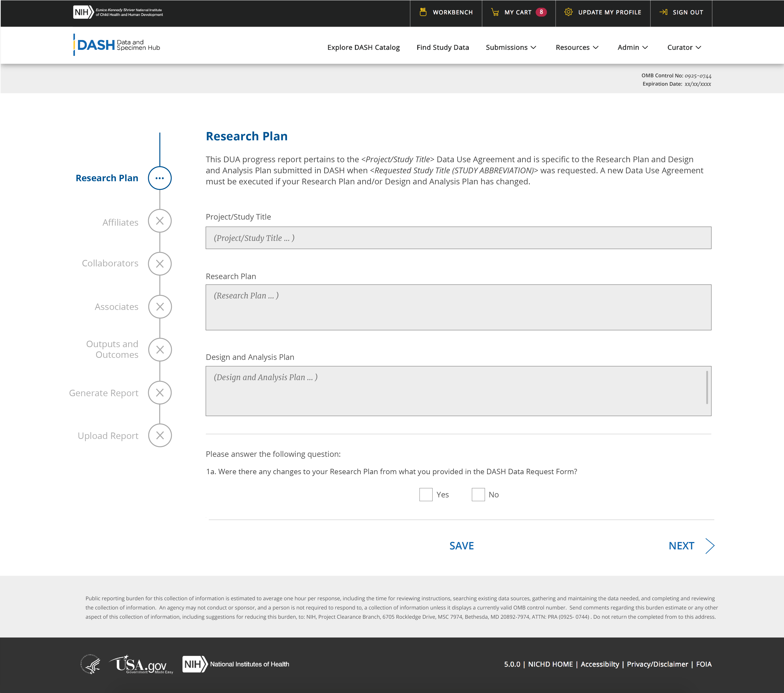Expand the Resources dropdown menu
This screenshot has width=784, height=693.
pyautogui.click(x=577, y=48)
